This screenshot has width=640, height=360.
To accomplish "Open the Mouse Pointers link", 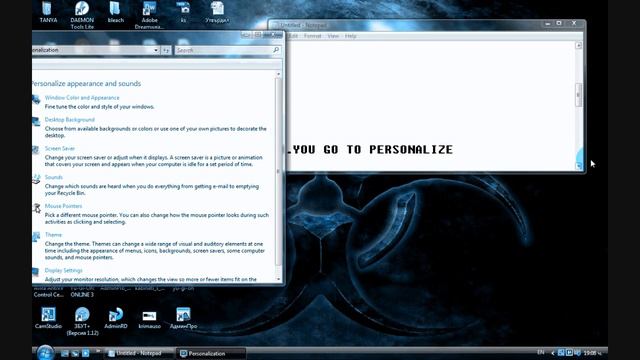I will [x=63, y=206].
